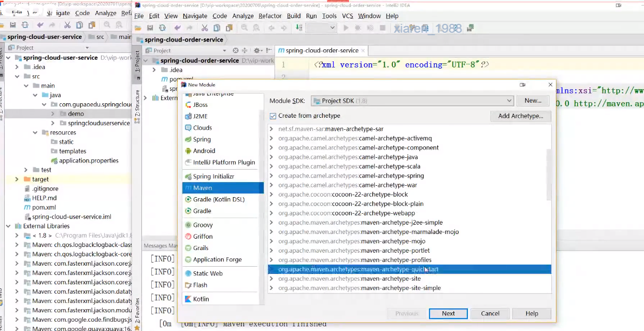
Task: Click Save All icon in order-service toolbar
Action: (x=150, y=28)
